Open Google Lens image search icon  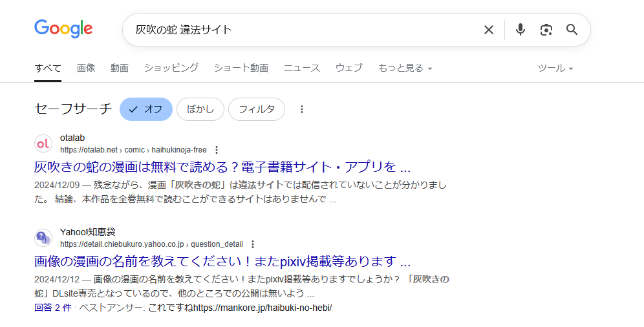(x=546, y=30)
